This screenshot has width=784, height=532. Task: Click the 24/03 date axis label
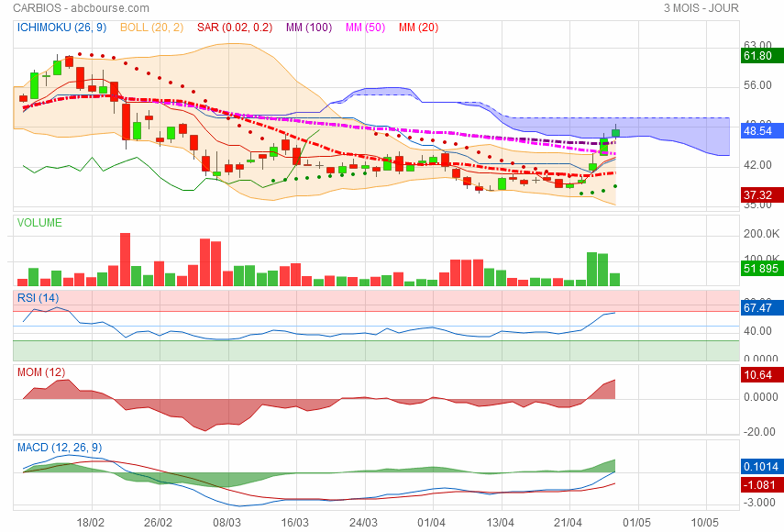(x=363, y=523)
